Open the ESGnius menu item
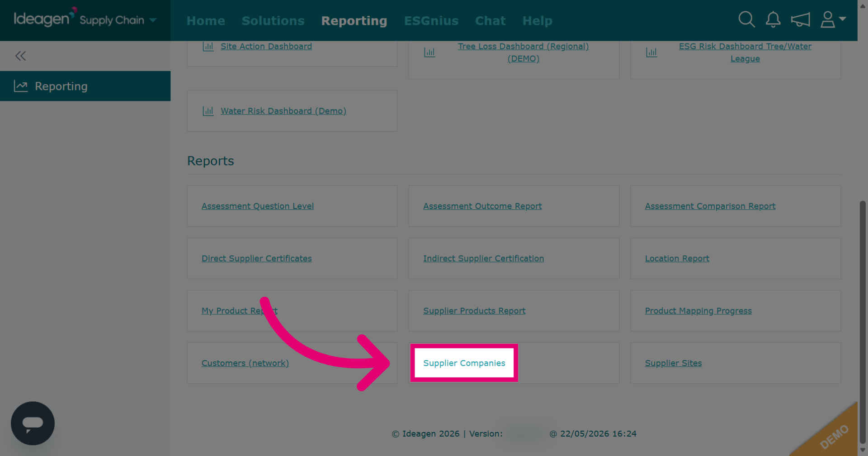The image size is (868, 456). [431, 21]
